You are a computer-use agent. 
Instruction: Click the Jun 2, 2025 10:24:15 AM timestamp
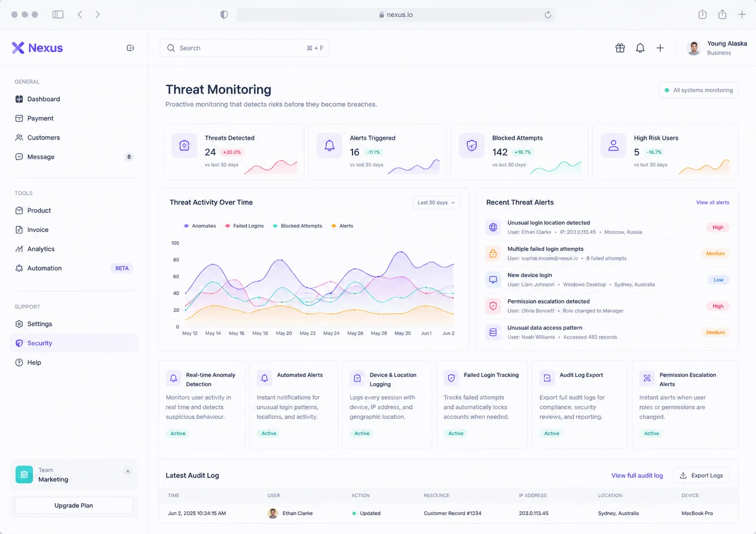coord(197,513)
